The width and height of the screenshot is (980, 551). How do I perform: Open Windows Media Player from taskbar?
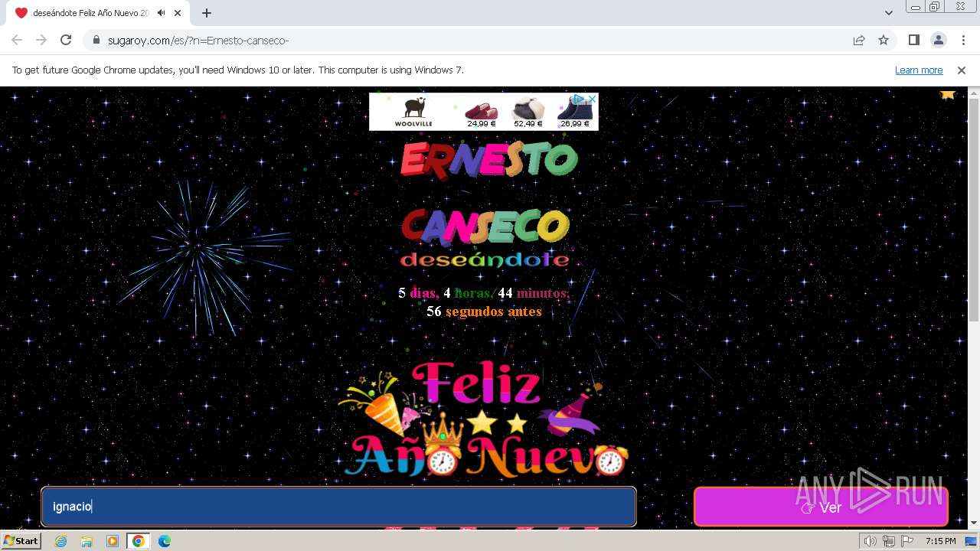point(113,541)
